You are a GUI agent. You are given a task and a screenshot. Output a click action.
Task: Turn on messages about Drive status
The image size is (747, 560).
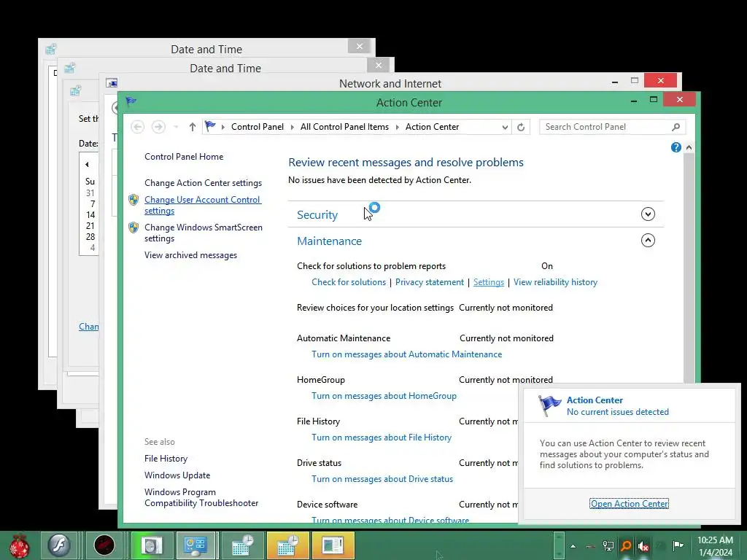point(382,479)
